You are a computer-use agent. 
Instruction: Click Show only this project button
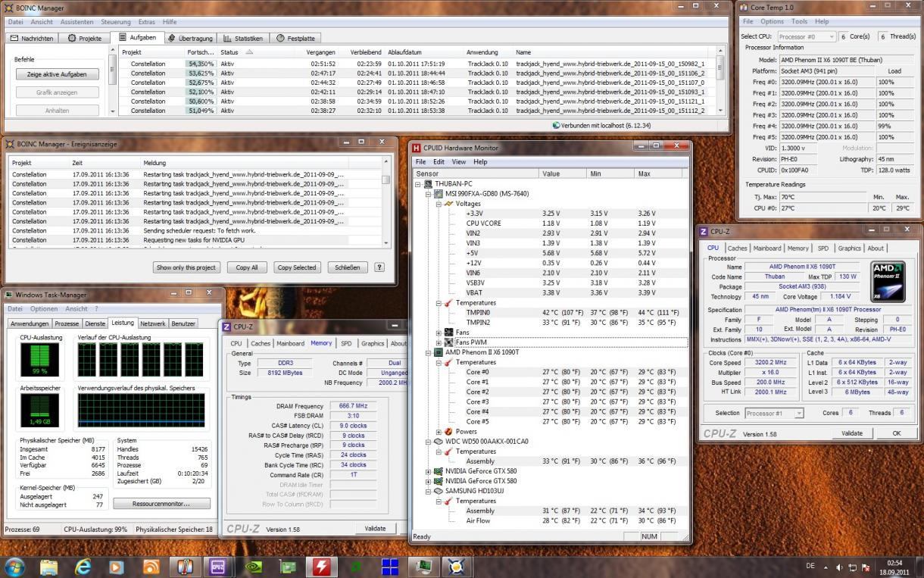[x=186, y=267]
